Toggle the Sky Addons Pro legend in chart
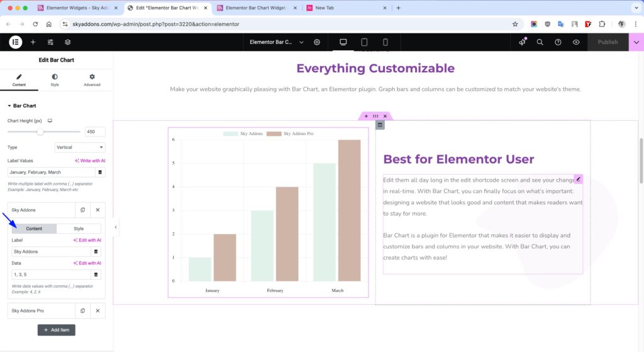This screenshot has height=352, width=644. 290,133
